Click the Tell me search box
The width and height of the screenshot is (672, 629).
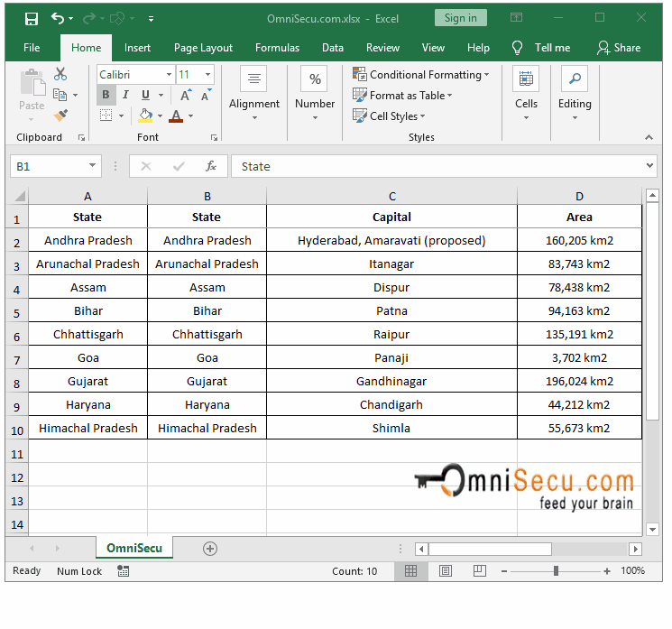(x=541, y=48)
